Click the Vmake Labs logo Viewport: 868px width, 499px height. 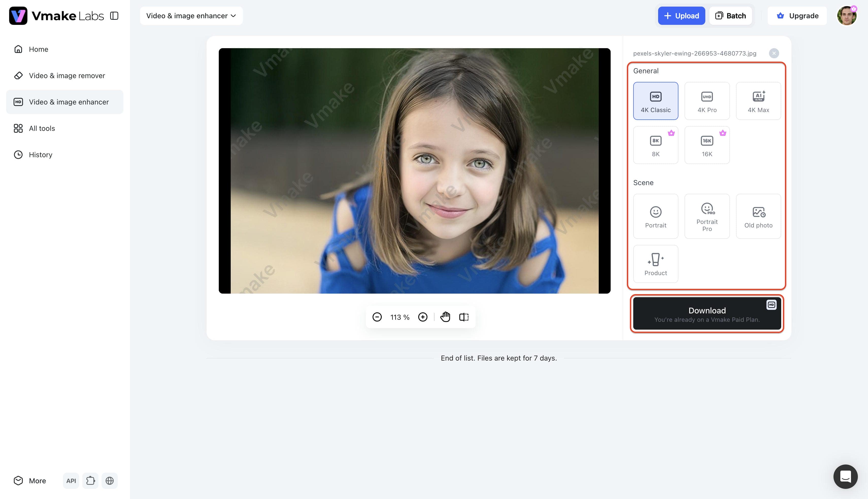pyautogui.click(x=56, y=16)
